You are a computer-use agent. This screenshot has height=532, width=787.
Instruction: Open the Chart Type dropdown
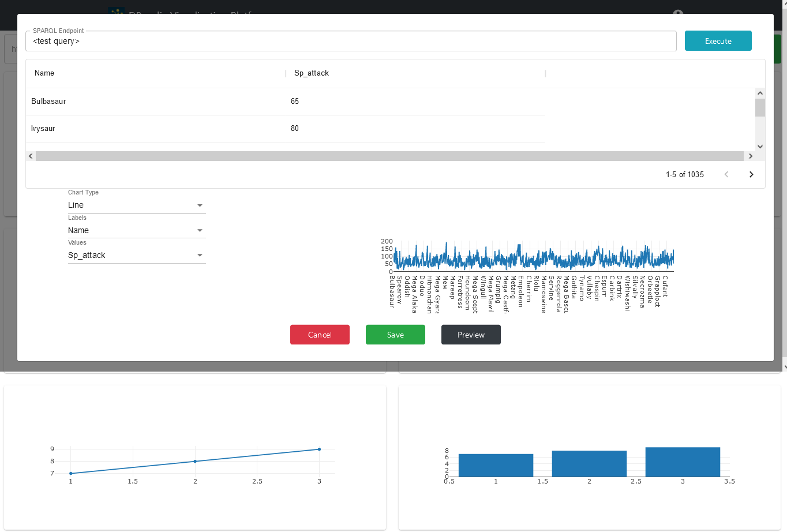point(137,205)
